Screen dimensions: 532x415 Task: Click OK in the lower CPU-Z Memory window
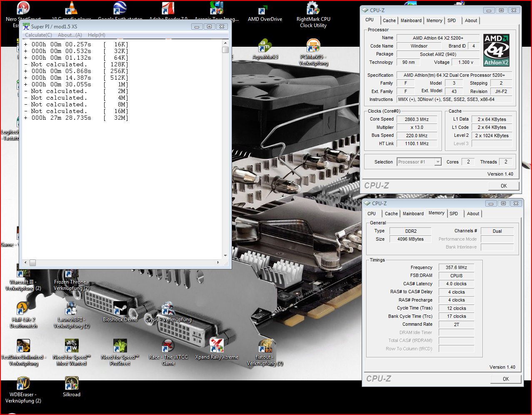click(506, 379)
